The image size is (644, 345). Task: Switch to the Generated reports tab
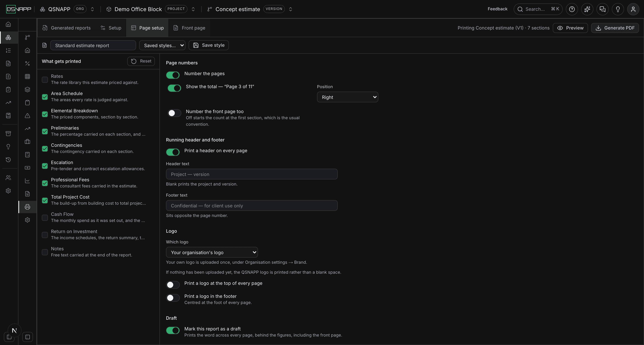67,28
